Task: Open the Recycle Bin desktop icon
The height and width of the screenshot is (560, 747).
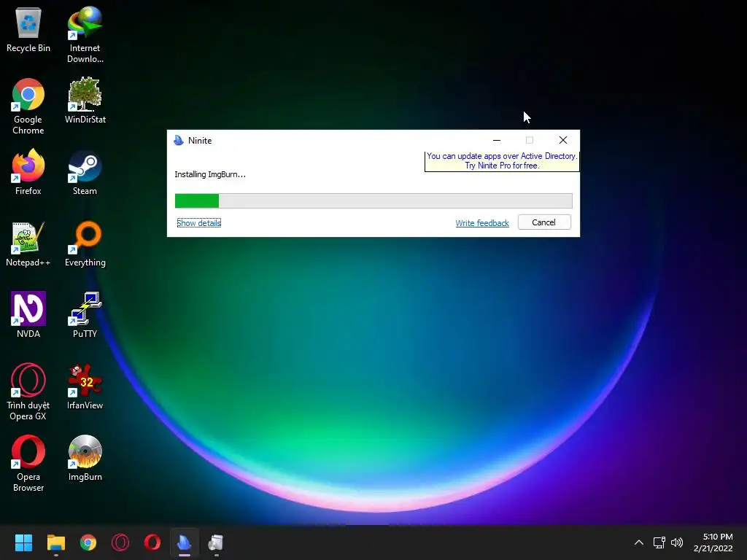Action: (x=28, y=29)
